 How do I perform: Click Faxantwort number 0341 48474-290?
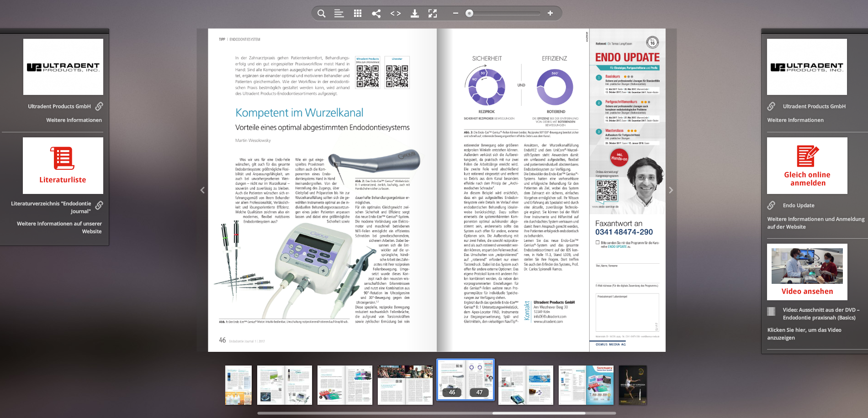pos(624,232)
